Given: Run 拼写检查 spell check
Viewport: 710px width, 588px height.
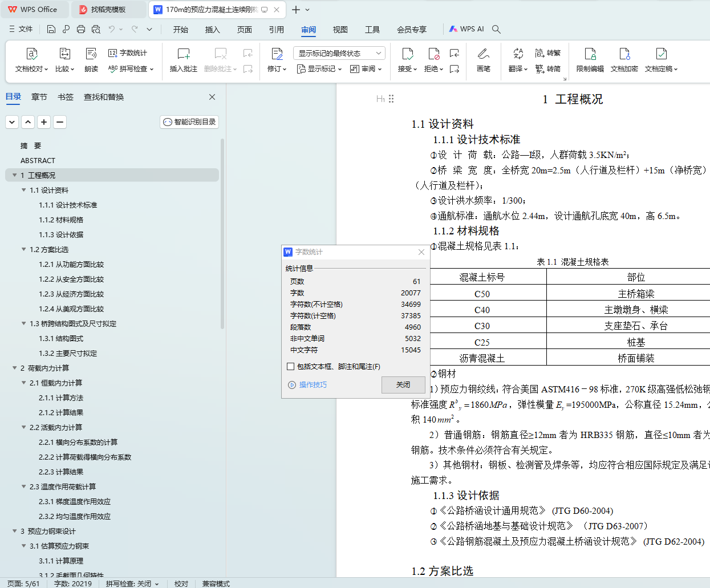Looking at the screenshot, I should 131,68.
